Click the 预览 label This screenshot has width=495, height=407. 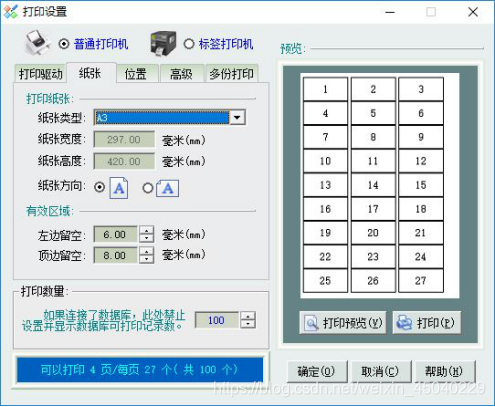coord(293,49)
